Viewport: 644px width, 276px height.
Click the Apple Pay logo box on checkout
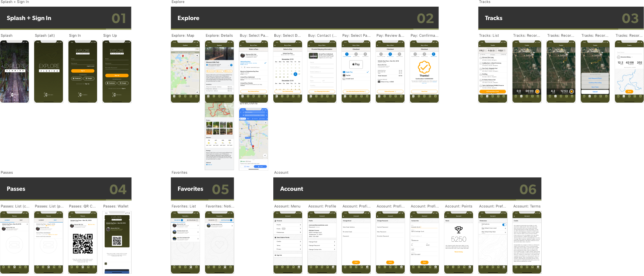coord(356,64)
